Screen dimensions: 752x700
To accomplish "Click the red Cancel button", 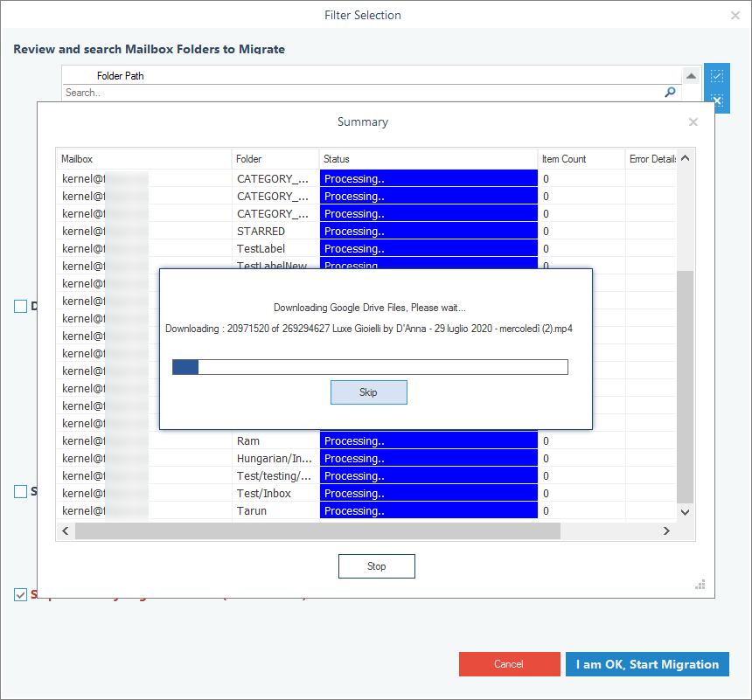I will [509, 664].
